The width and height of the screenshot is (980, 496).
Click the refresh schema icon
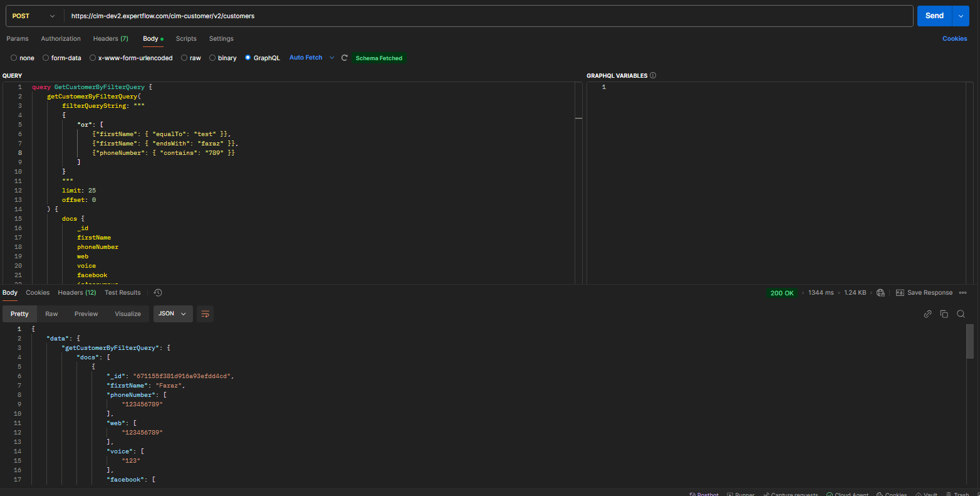[344, 58]
